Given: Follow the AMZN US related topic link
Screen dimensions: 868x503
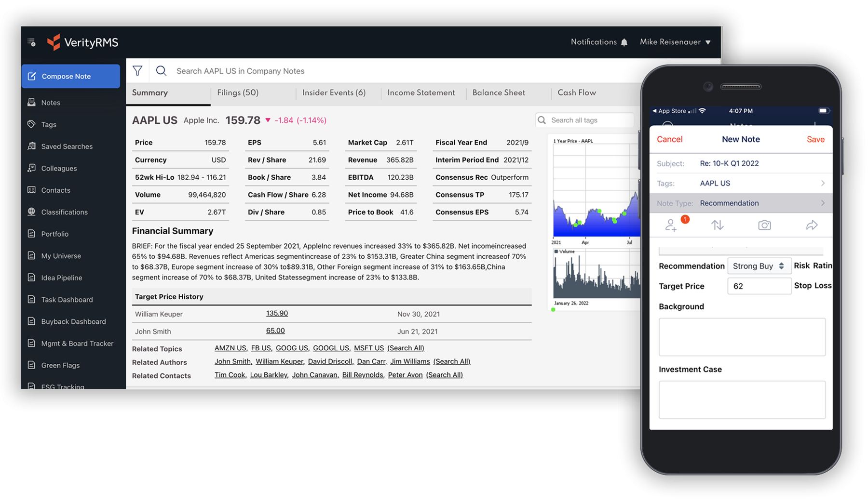Looking at the screenshot, I should click(230, 348).
